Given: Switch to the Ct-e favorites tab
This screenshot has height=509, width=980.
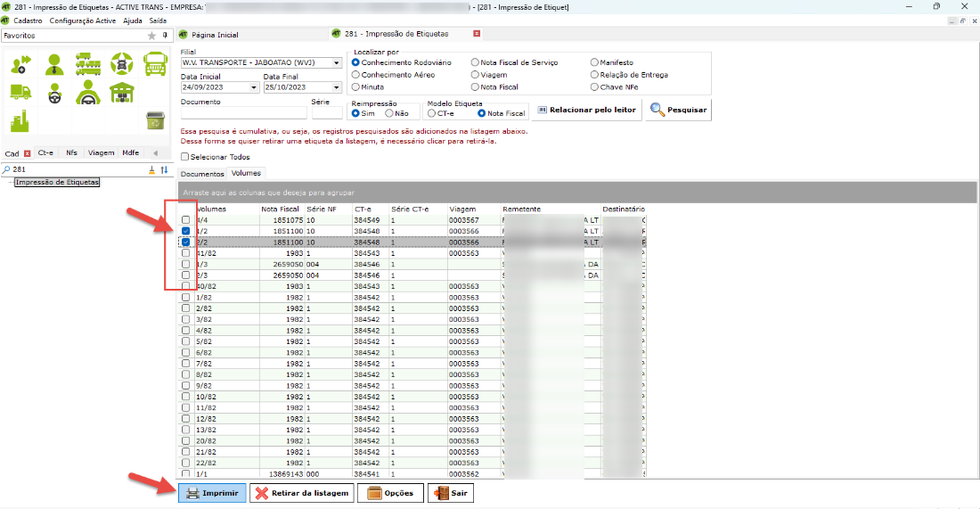Looking at the screenshot, I should click(45, 152).
